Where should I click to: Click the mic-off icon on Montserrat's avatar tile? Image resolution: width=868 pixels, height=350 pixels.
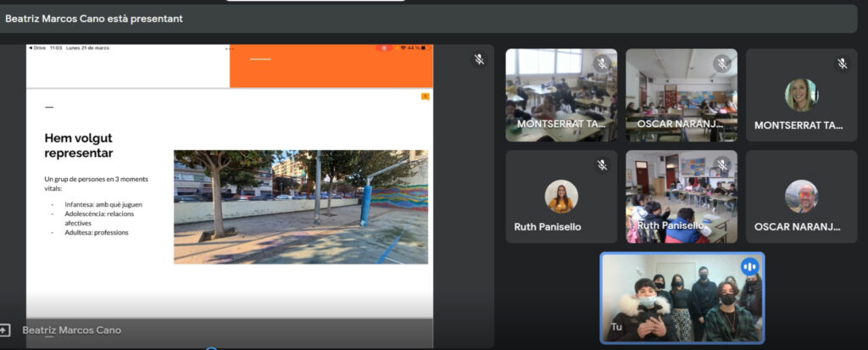(x=842, y=64)
